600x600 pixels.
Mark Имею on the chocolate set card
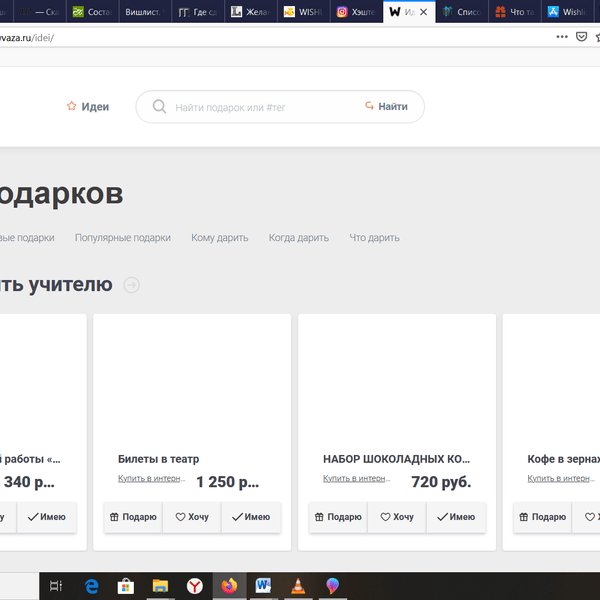point(455,517)
